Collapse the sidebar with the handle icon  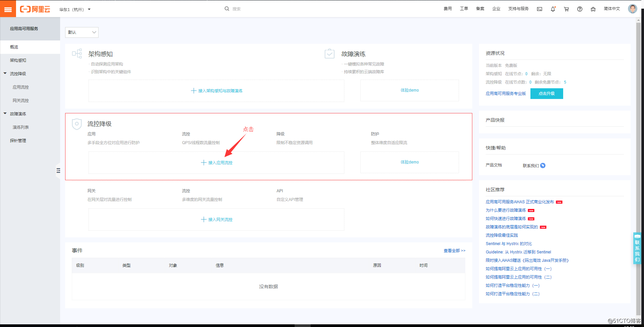(x=58, y=171)
